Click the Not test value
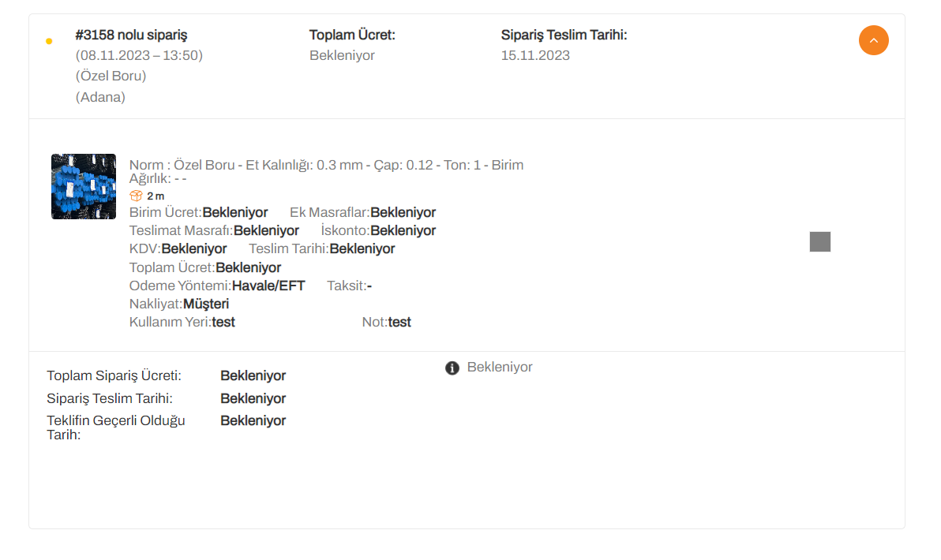Image resolution: width=941 pixels, height=560 pixels. pyautogui.click(x=399, y=322)
